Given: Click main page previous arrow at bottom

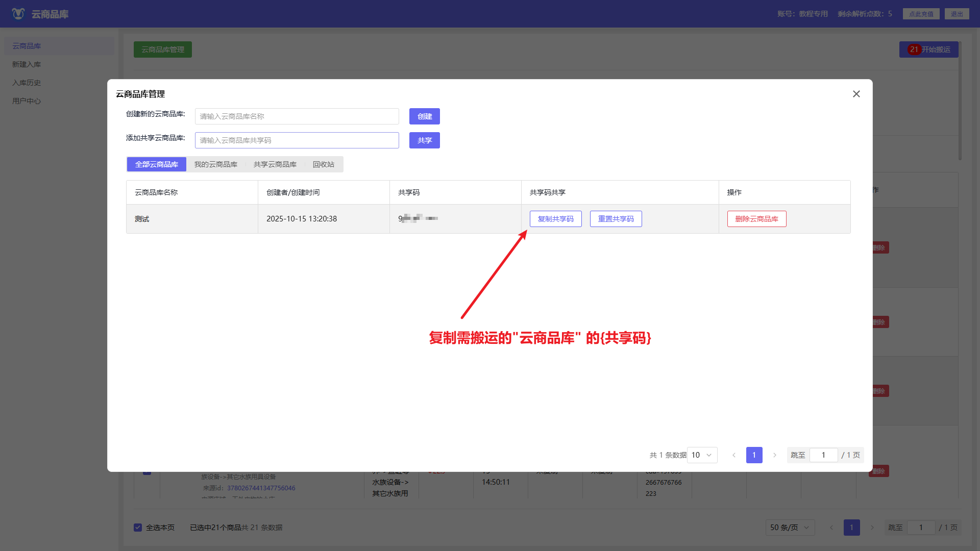Looking at the screenshot, I should (831, 528).
